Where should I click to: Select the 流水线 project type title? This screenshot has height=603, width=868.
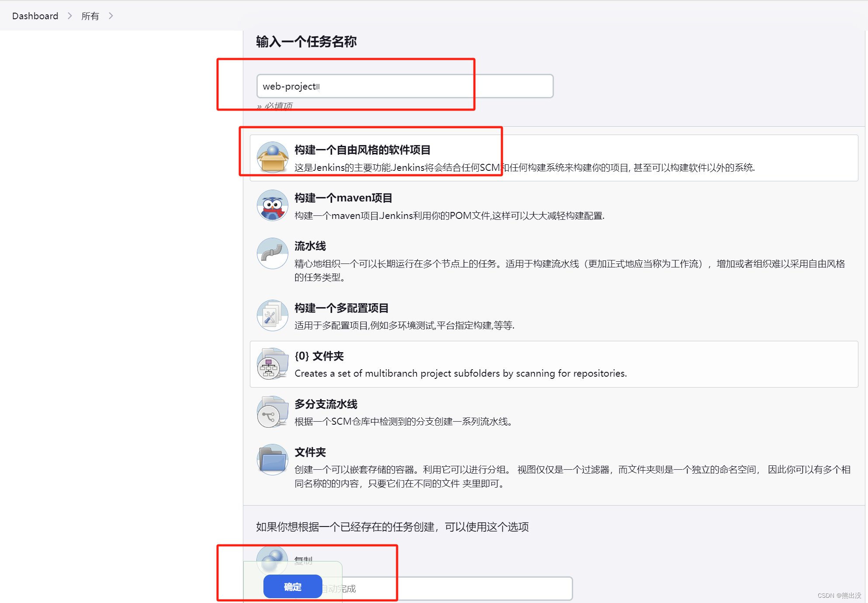pyautogui.click(x=310, y=246)
